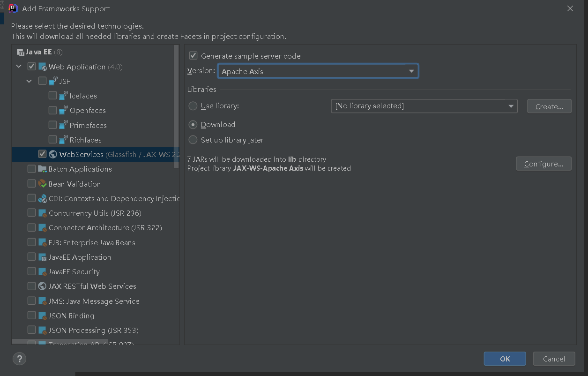Choose Set up library later option

(x=193, y=140)
